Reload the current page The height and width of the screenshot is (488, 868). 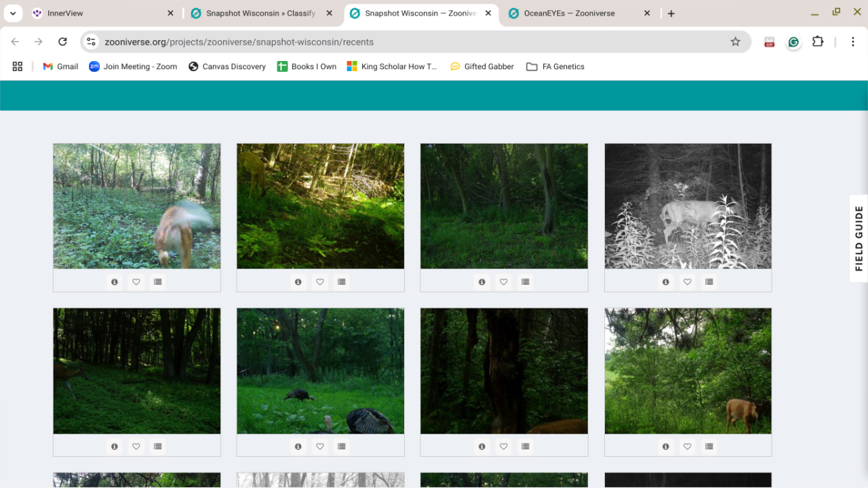(62, 42)
